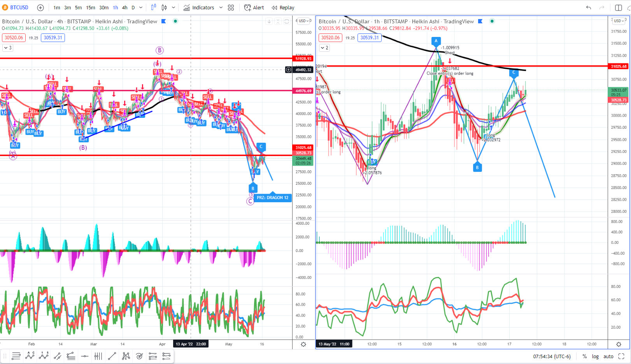Click the 51928.93 red price label
631x364 pixels.
[x=303, y=59]
